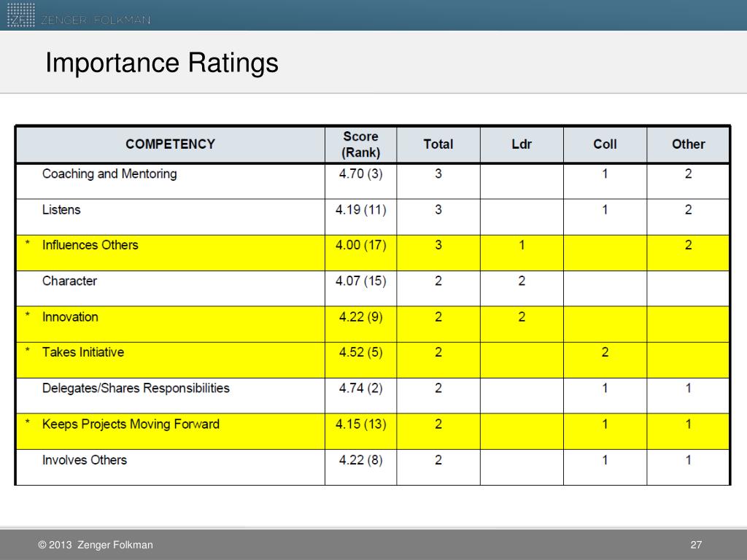The height and width of the screenshot is (560, 747).
Task: Click the Ldr value in the Innovation row
Action: tap(522, 317)
